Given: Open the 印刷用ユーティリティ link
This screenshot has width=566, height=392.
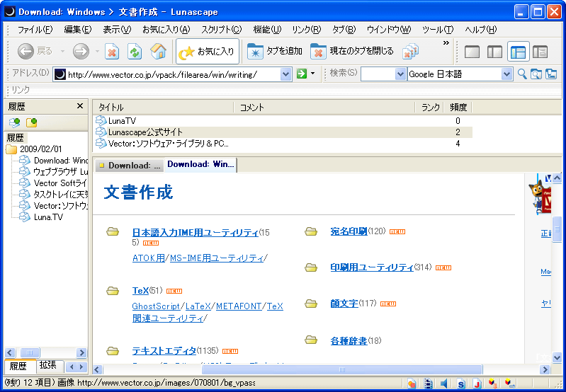Looking at the screenshot, I should click(372, 267).
